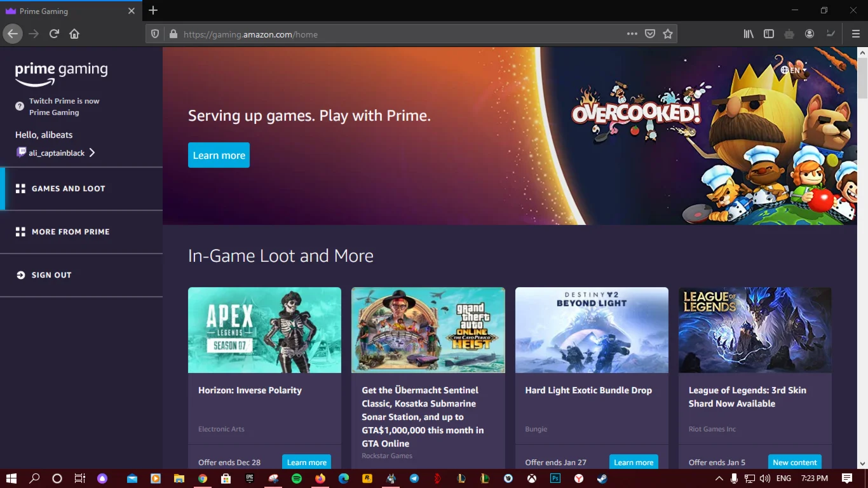Click Learn more on the Overcooked banner
868x488 pixels.
tap(219, 154)
